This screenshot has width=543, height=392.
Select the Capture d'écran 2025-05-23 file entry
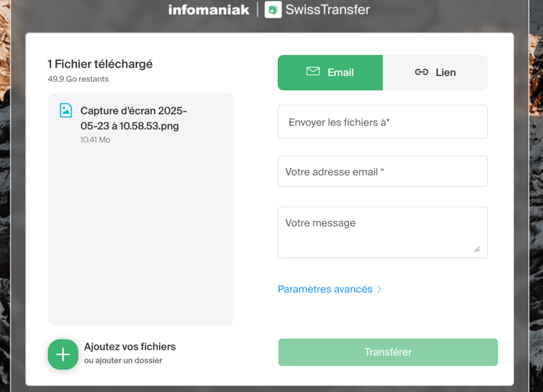[x=141, y=124]
